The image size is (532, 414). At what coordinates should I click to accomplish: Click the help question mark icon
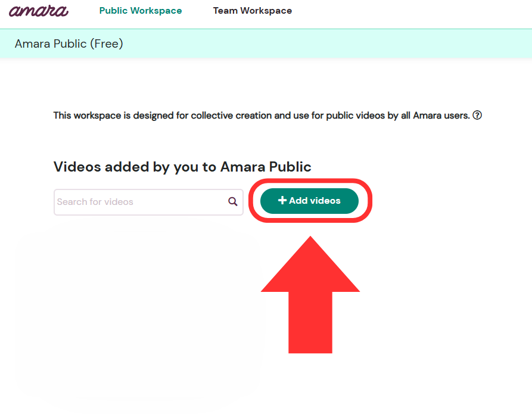coord(477,116)
